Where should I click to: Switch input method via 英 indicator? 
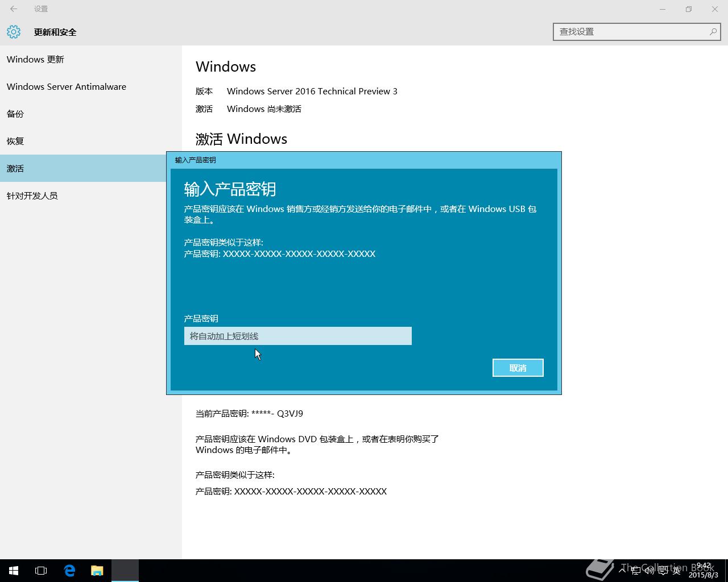point(676,571)
